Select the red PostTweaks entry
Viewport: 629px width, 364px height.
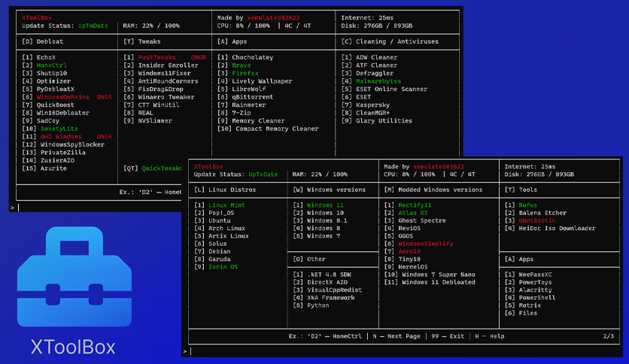point(165,57)
